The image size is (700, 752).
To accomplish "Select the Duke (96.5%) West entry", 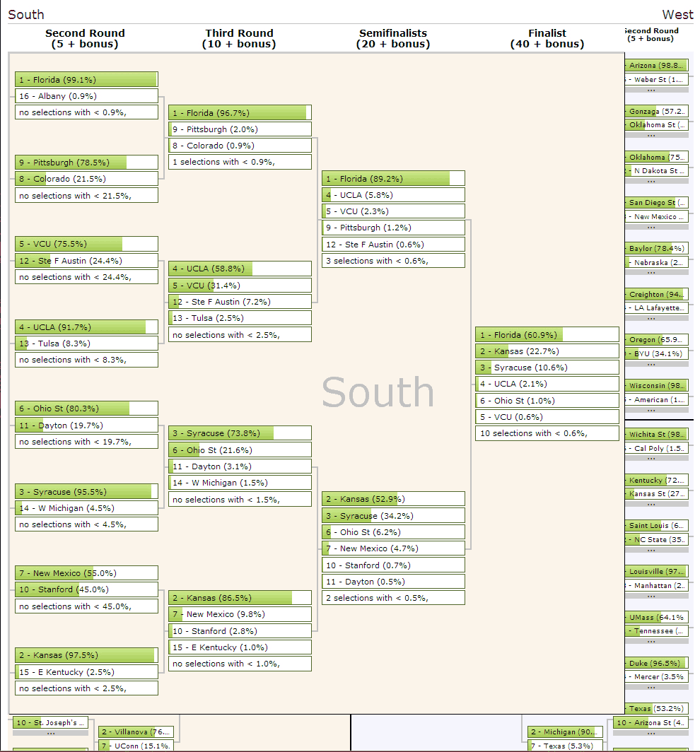I will pos(655,663).
